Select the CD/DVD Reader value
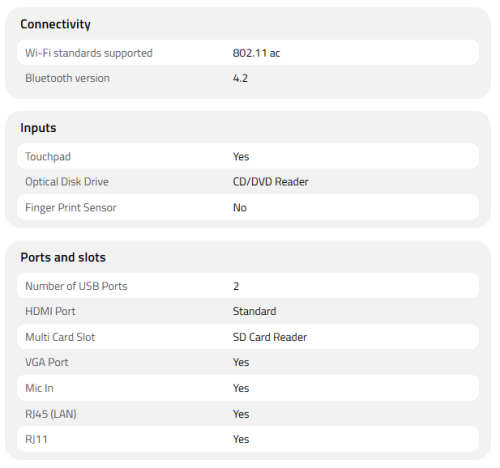 tap(270, 182)
